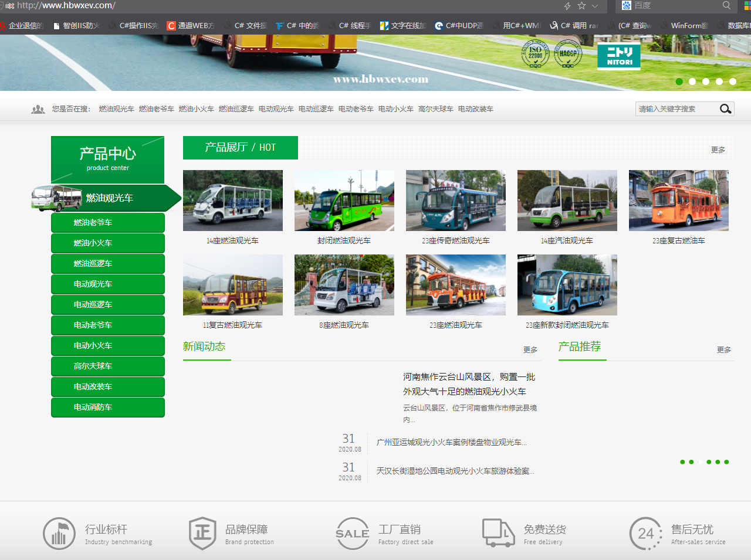This screenshot has height=560, width=751.
Task: Click the SALE factory direct icon
Action: [352, 534]
